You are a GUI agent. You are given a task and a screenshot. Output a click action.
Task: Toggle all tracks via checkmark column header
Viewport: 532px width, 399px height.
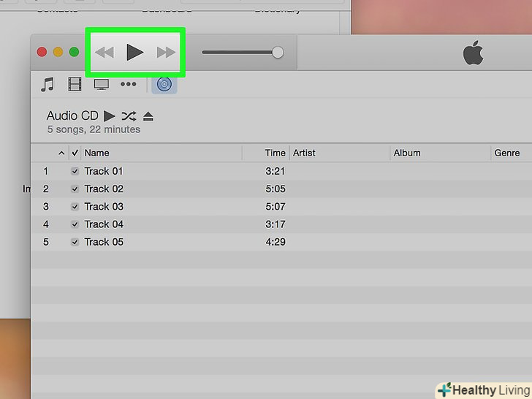click(75, 153)
